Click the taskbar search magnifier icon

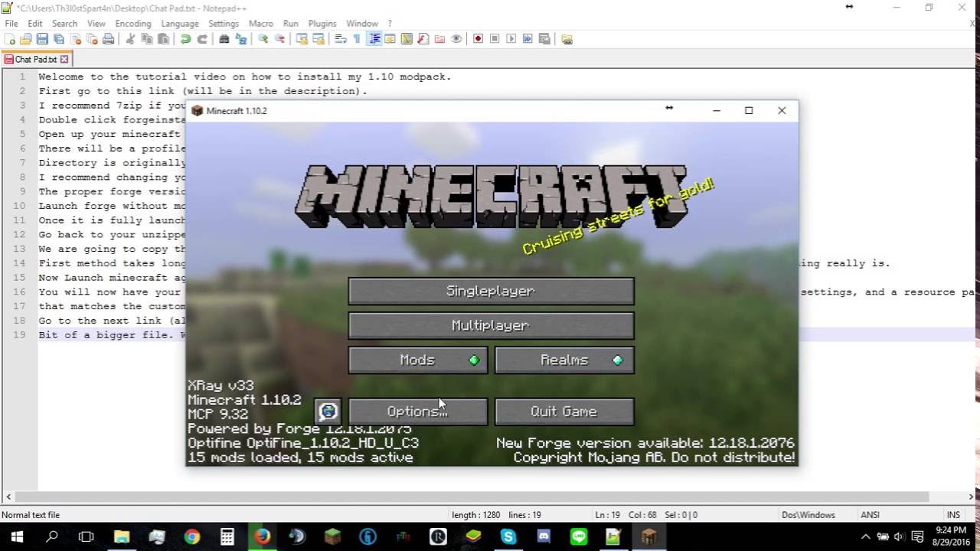(x=52, y=536)
